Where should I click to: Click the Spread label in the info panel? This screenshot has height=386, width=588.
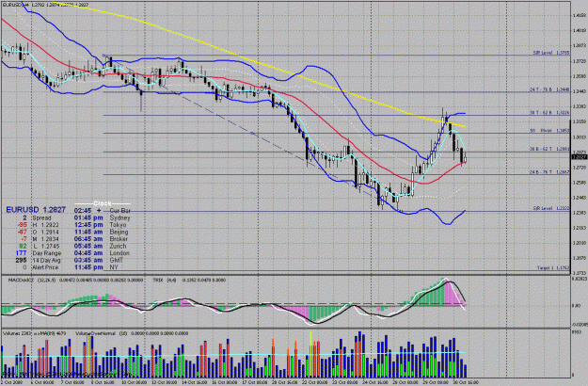click(41, 217)
